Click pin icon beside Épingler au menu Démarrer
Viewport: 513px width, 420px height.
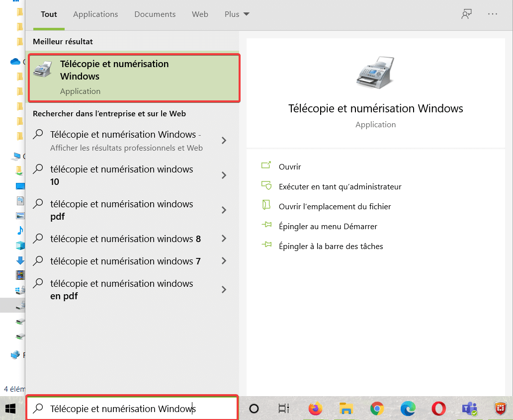point(266,225)
